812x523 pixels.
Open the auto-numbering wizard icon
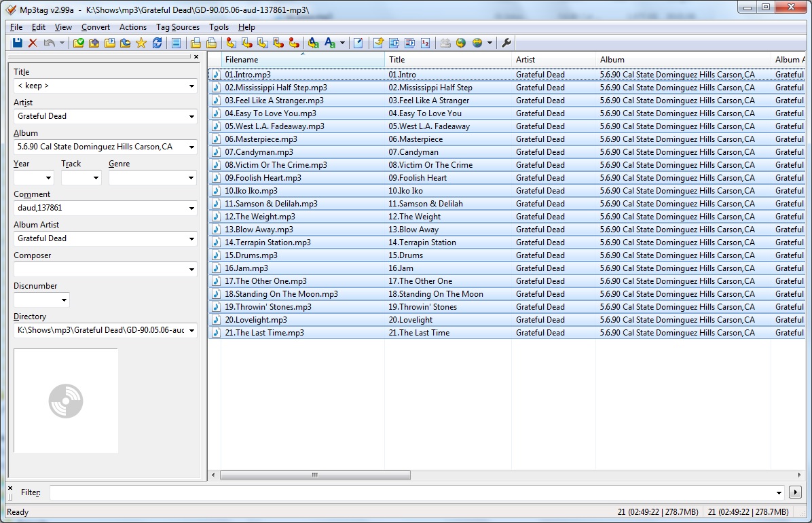click(x=425, y=43)
